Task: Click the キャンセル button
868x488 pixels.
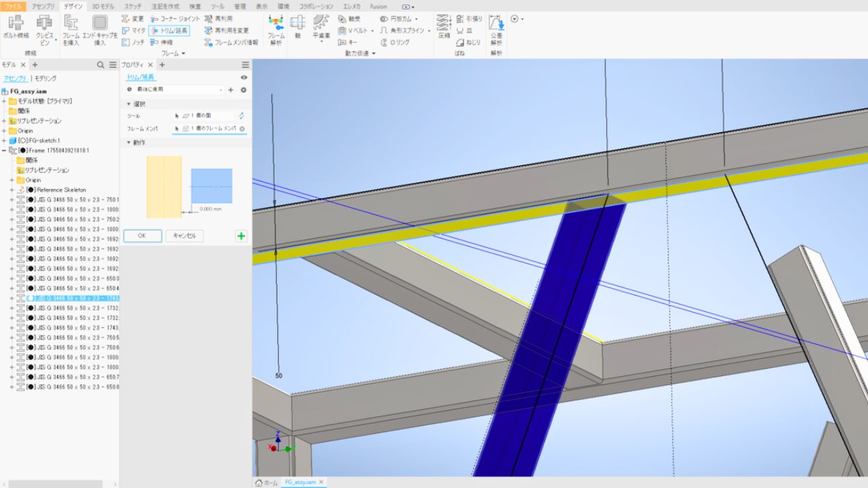Action: pyautogui.click(x=184, y=236)
